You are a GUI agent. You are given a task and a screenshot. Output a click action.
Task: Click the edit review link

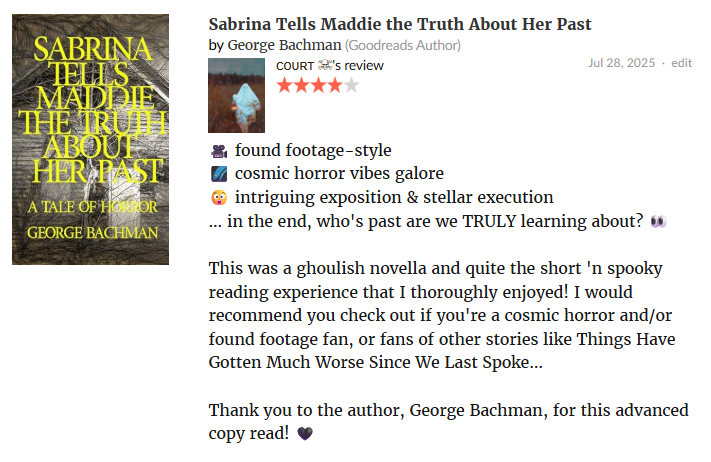[682, 62]
